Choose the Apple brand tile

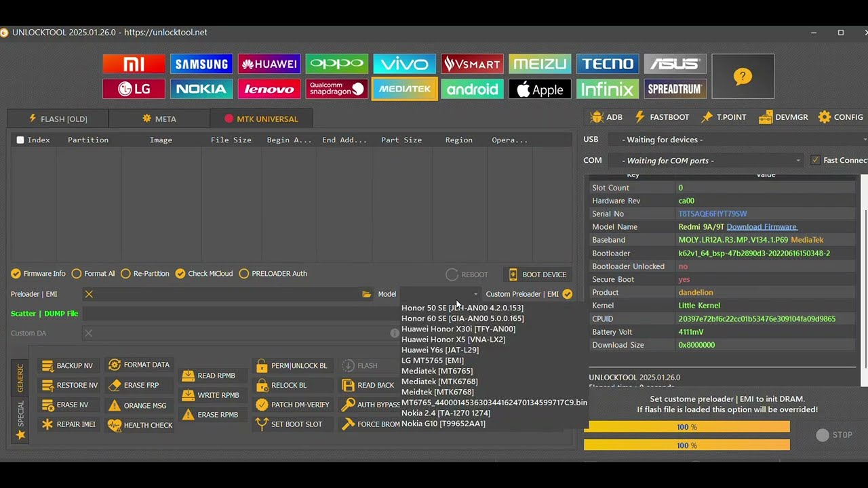click(x=540, y=89)
